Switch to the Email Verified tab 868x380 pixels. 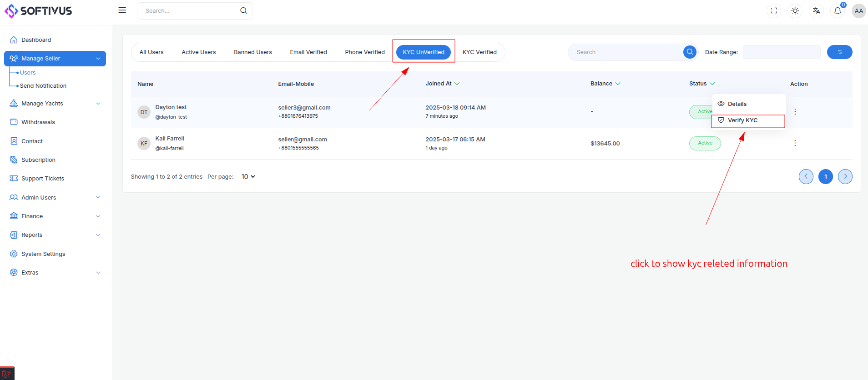coord(308,52)
